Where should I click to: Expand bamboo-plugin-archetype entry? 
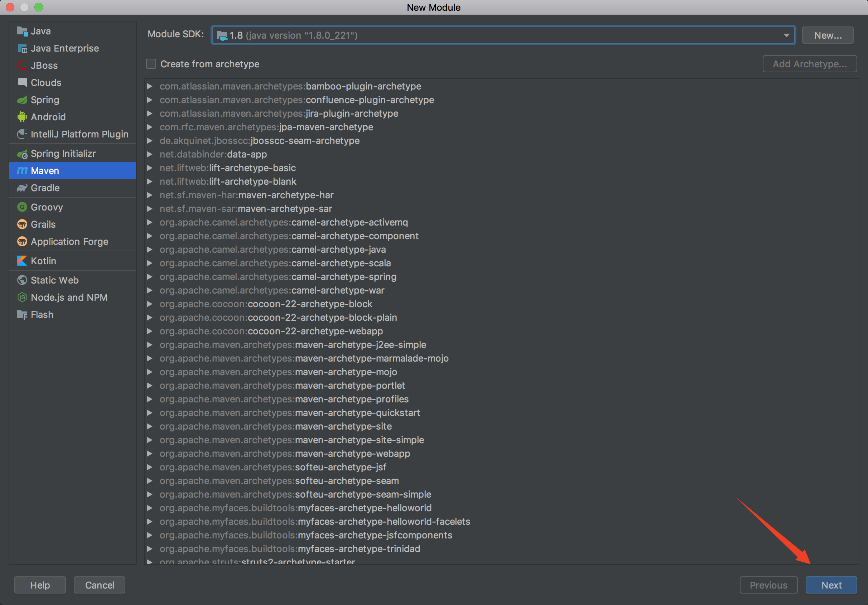150,86
